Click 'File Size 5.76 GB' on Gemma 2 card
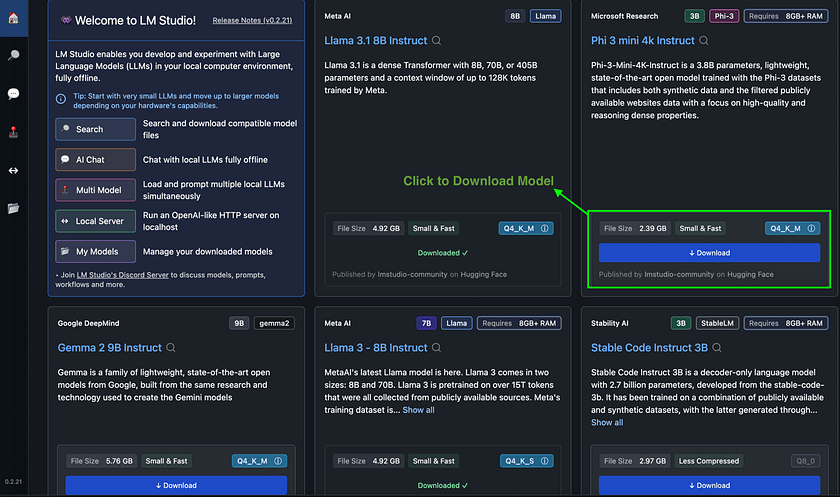The height and width of the screenshot is (497, 840). 102,461
